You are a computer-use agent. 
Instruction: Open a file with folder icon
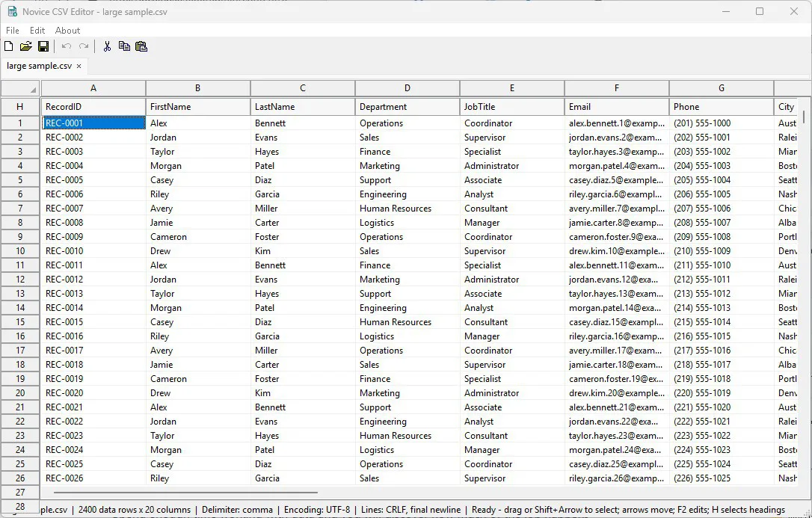pos(26,46)
